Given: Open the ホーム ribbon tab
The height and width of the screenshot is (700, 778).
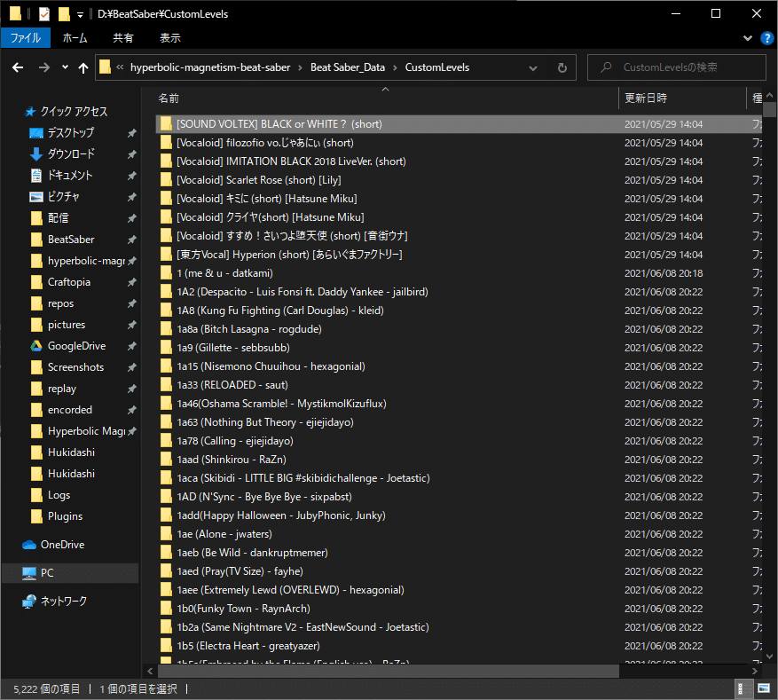Looking at the screenshot, I should (75, 38).
